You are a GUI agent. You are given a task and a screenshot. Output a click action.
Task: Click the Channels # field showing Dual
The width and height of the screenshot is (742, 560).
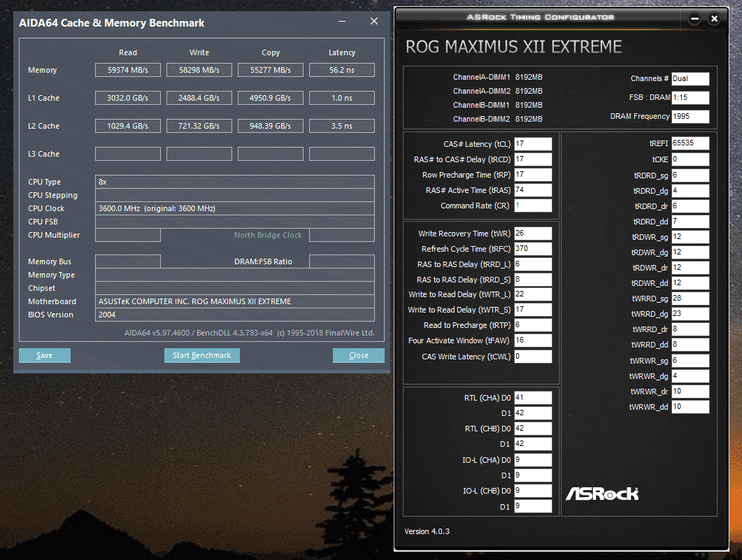pos(690,78)
